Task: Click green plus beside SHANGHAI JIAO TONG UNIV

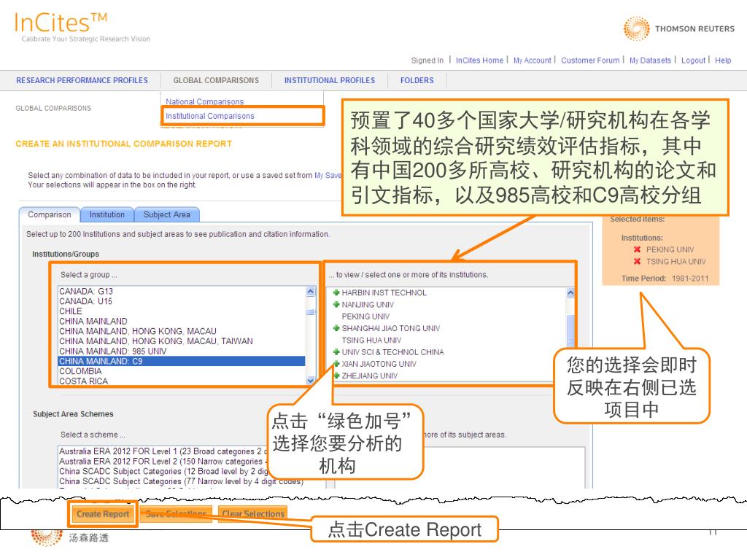Action: tap(336, 328)
